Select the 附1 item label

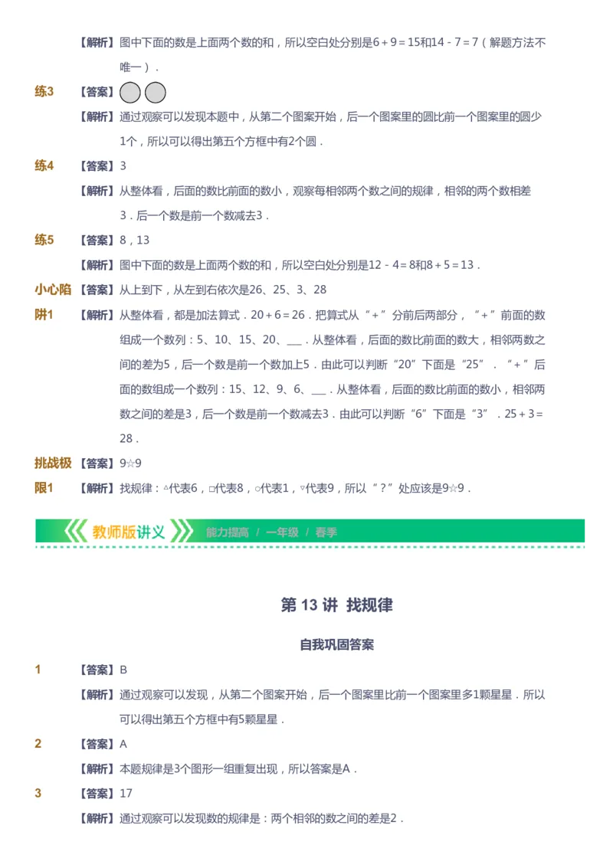tap(44, 314)
